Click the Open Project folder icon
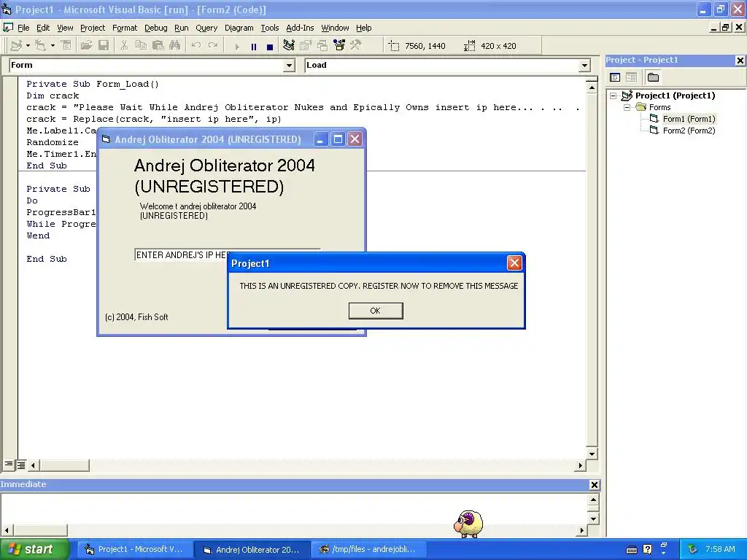The image size is (747, 560). coord(86,46)
